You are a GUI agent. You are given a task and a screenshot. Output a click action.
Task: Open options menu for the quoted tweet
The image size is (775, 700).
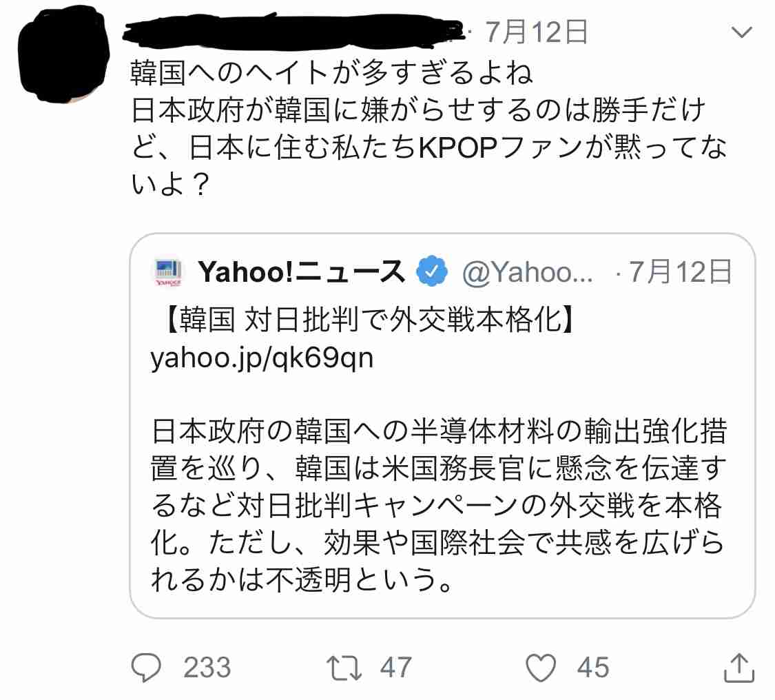[741, 31]
